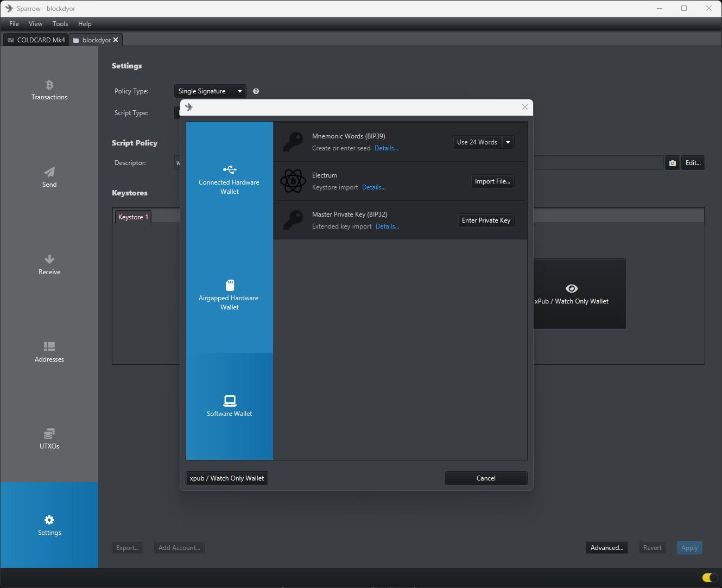Click the Edit descriptor button
Viewport: 722px width, 588px height.
pyautogui.click(x=693, y=163)
